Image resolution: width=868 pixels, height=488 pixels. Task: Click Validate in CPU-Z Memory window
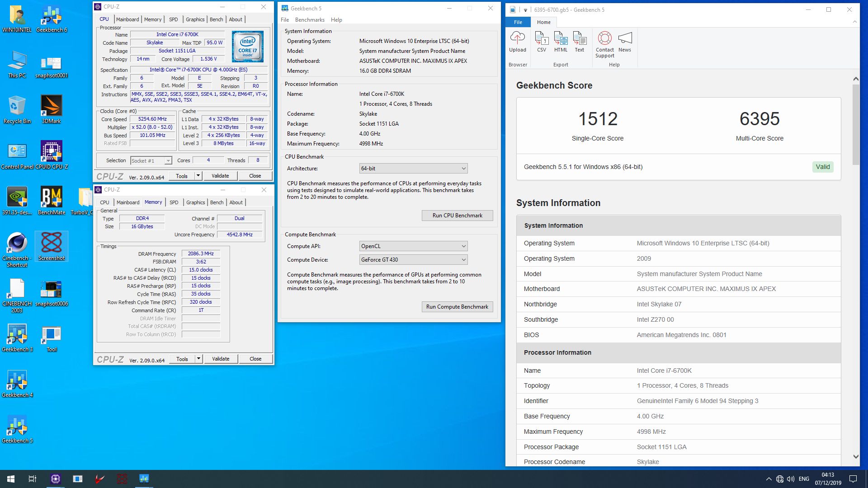point(221,359)
